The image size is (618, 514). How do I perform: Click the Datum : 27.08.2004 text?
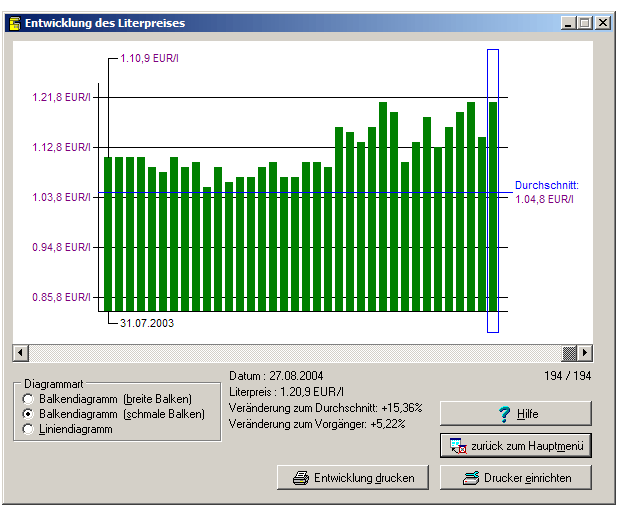[276, 376]
